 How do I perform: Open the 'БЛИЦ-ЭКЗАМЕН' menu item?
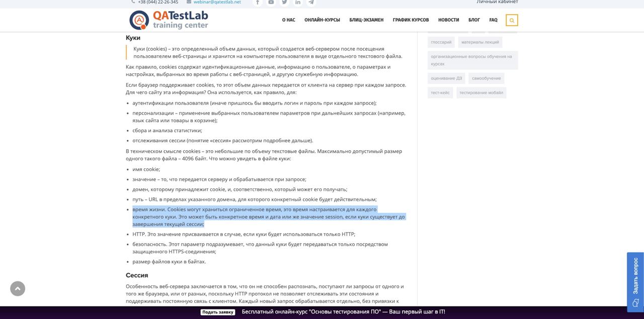pos(366,20)
